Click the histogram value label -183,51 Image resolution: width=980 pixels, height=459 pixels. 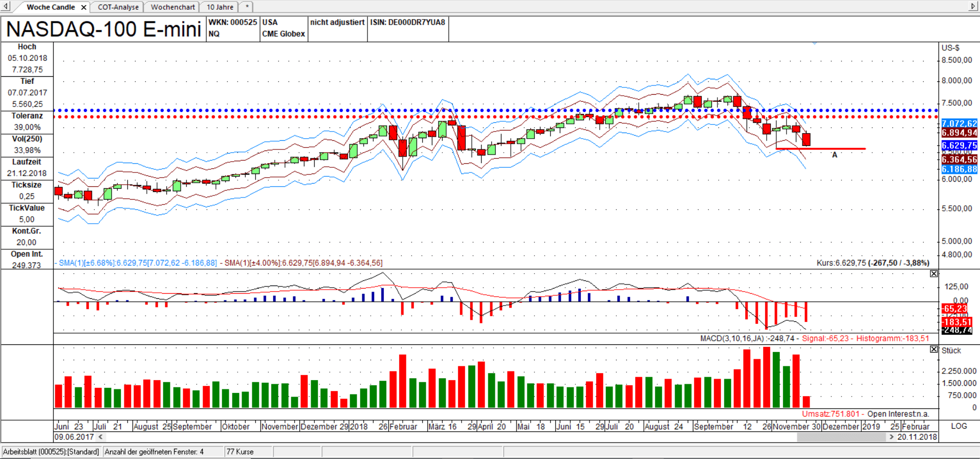coord(956,322)
